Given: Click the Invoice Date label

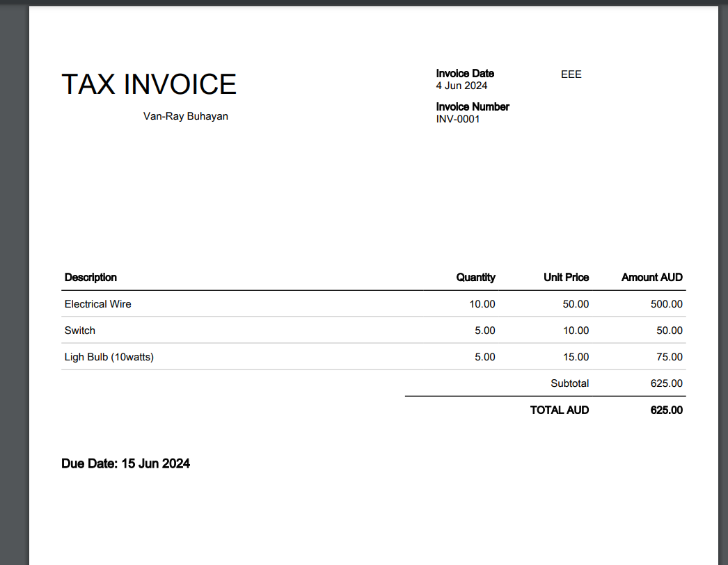Looking at the screenshot, I should [465, 73].
